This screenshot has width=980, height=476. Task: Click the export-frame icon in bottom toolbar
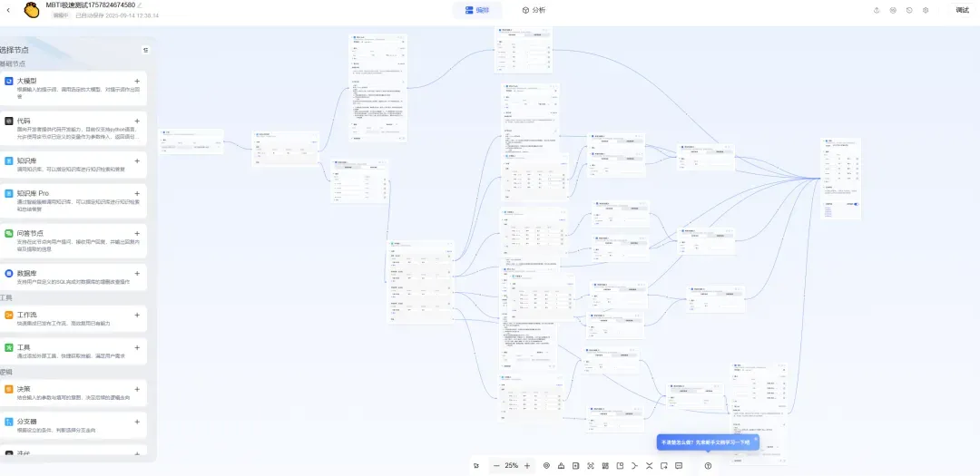[x=663, y=466]
